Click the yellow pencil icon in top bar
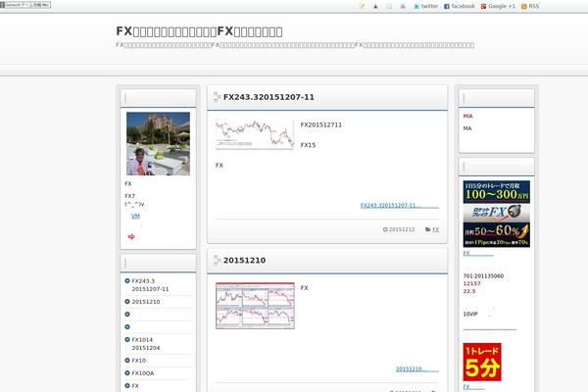 point(362,7)
